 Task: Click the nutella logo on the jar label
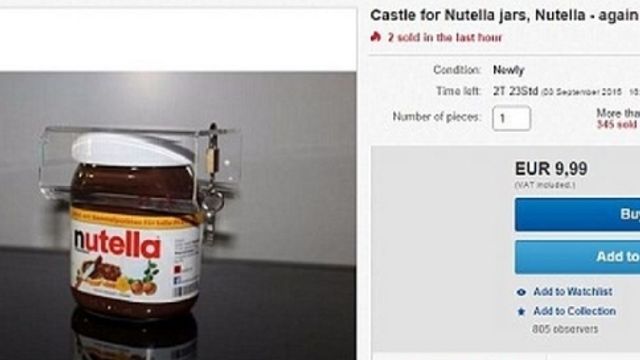click(x=117, y=244)
